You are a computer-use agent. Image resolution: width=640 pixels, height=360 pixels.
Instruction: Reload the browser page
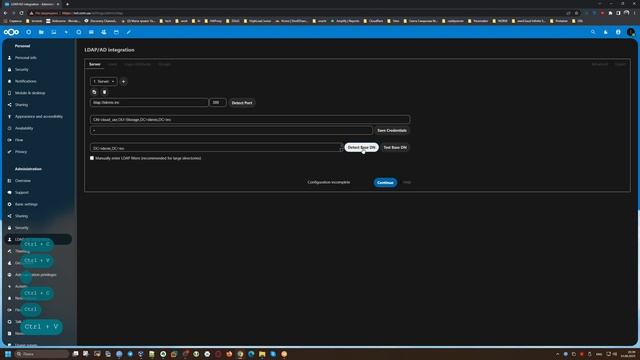tap(21, 13)
